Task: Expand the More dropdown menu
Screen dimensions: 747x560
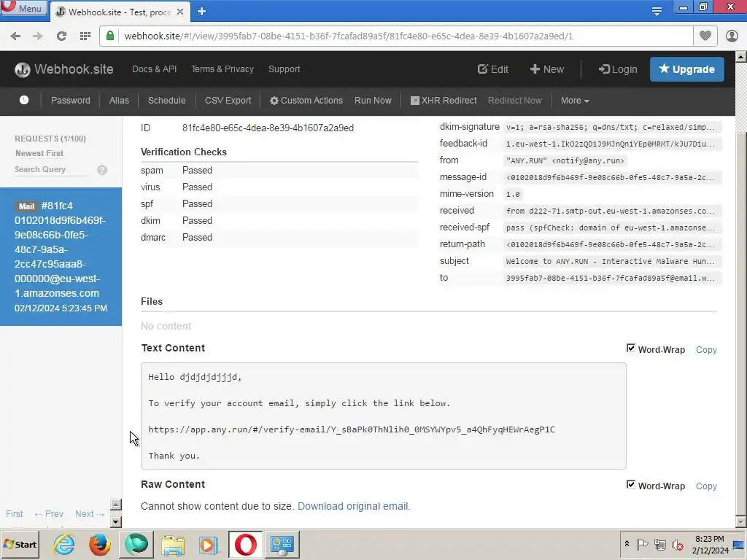Action: (x=575, y=101)
